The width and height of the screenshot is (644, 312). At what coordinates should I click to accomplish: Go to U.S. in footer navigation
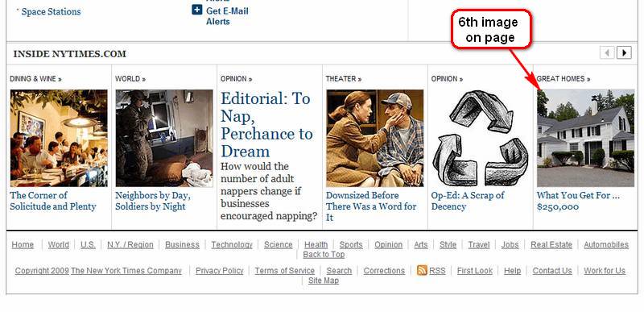[88, 244]
